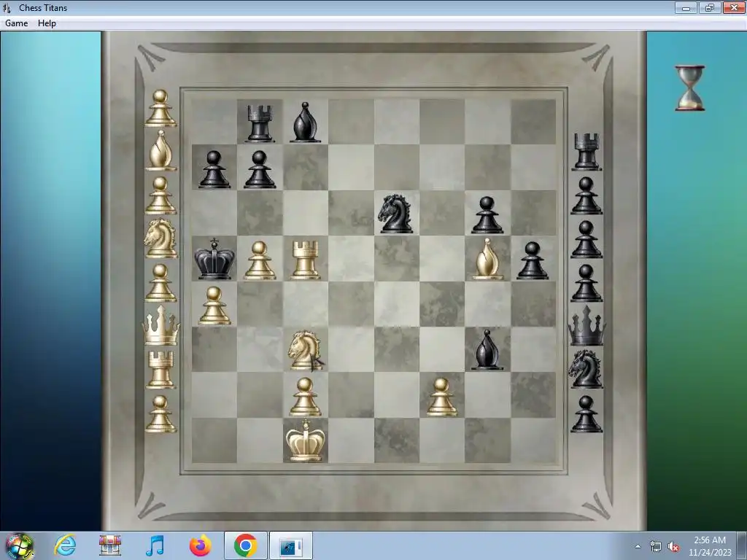Select the white rook on c5
This screenshot has width=747, height=560.
305,259
